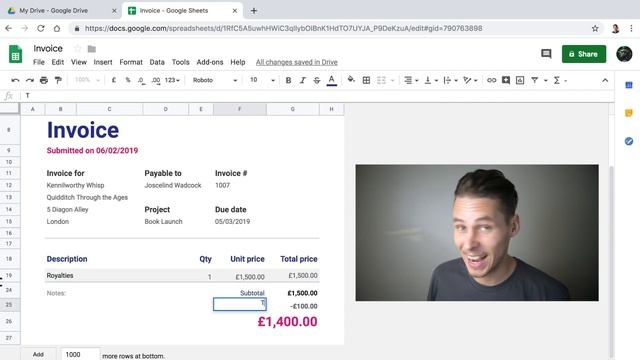Open the Functions sigma dropdown
The image size is (640, 360).
pos(560,80)
